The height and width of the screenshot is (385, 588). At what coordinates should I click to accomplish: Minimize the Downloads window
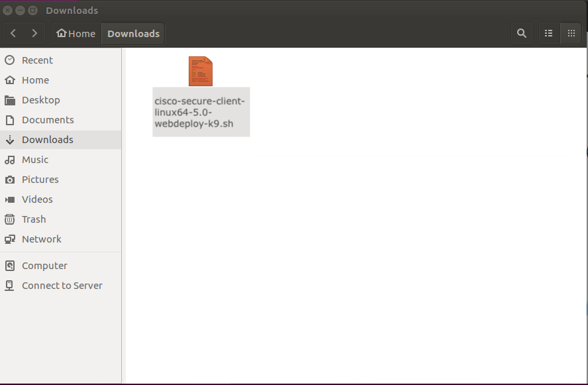tap(21, 10)
